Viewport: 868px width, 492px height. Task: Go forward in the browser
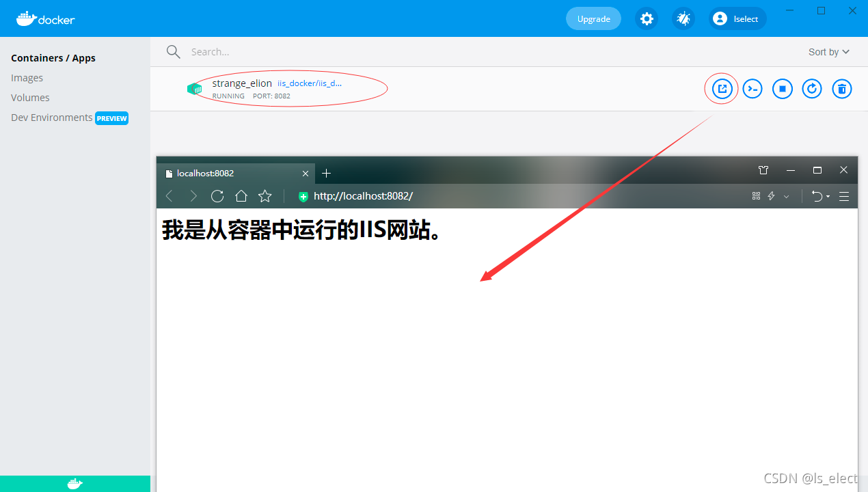[193, 197]
